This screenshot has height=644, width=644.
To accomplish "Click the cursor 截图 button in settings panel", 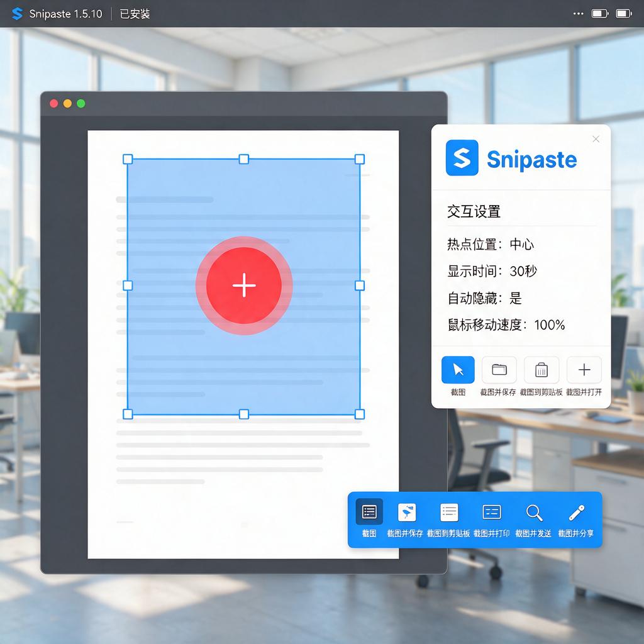I will coord(458,370).
